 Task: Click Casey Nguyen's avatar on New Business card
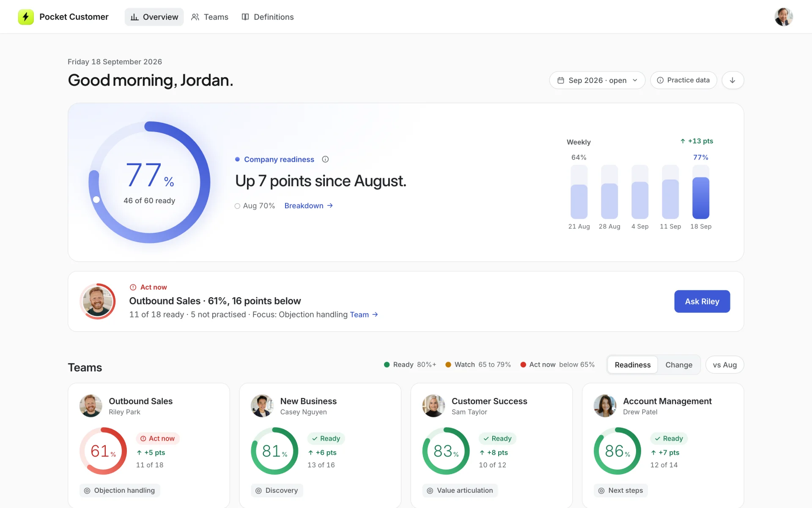tap(262, 406)
